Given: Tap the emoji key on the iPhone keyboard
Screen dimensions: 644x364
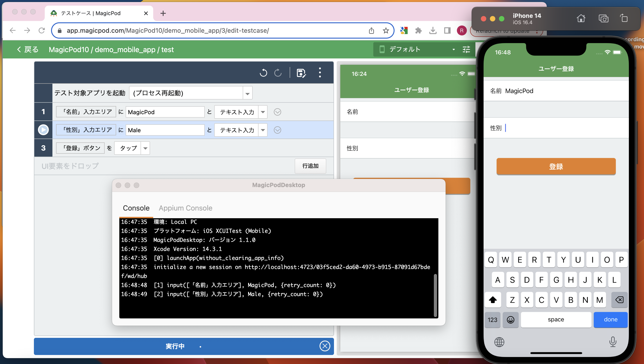Looking at the screenshot, I should [510, 320].
